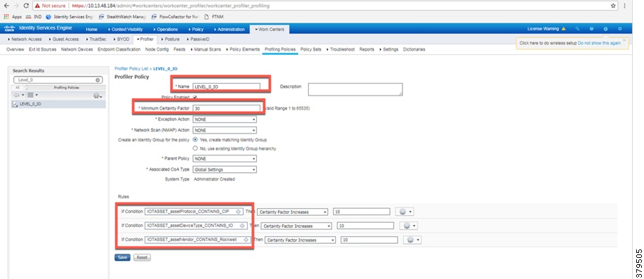Expand the Policy menu

[196, 30]
